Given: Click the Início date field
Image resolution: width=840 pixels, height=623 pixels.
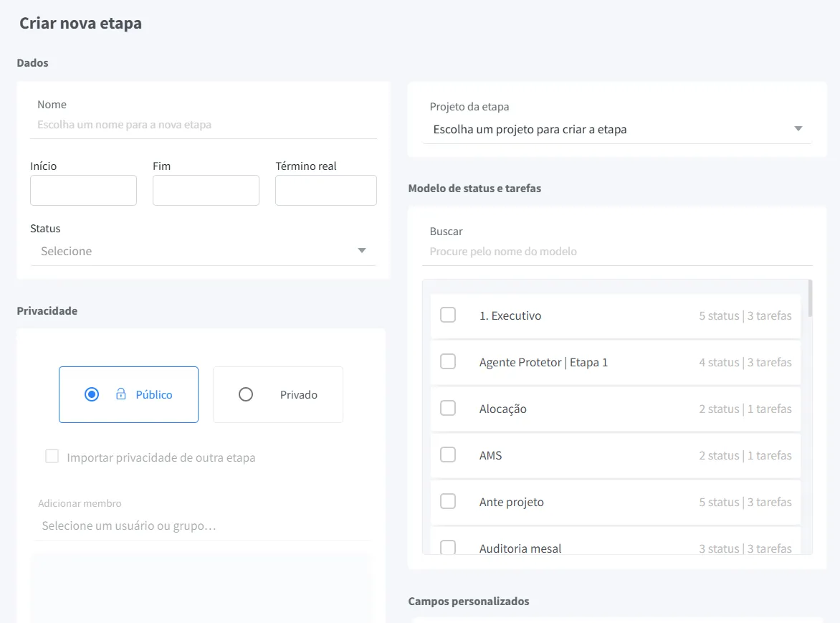Looking at the screenshot, I should click(84, 190).
